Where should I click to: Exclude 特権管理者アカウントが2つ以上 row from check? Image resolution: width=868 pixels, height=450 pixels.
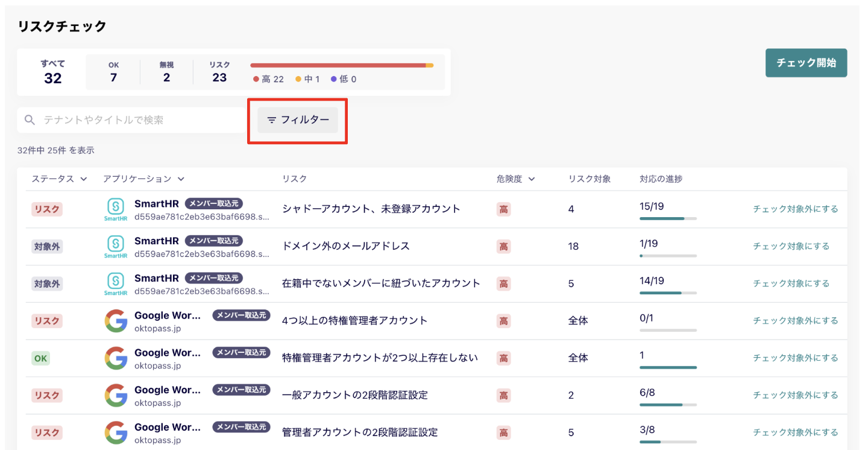coord(796,358)
